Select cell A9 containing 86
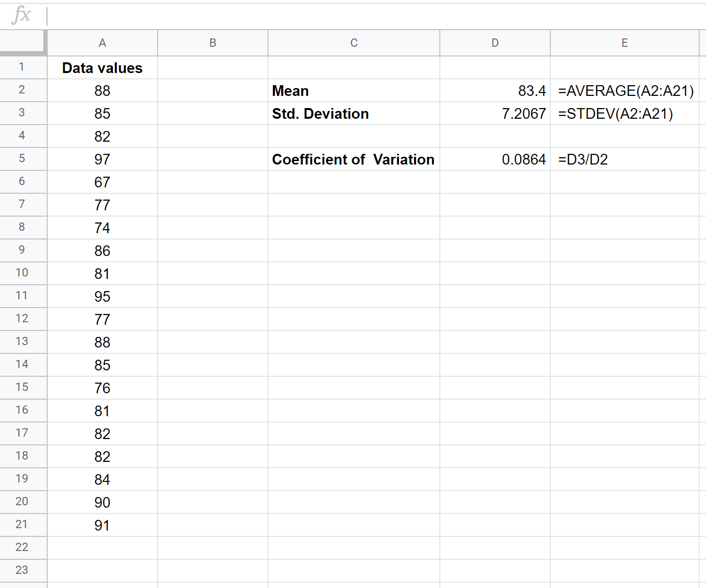This screenshot has height=588, width=706. click(102, 251)
